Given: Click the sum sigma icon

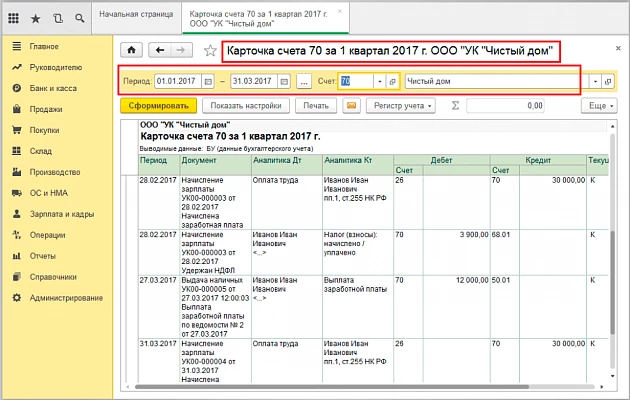Looking at the screenshot, I should point(455,106).
